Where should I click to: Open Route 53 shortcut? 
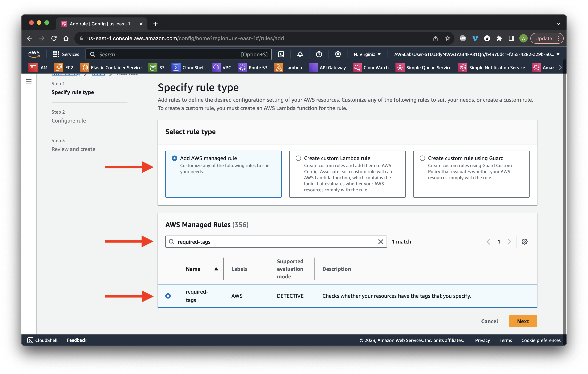click(253, 67)
